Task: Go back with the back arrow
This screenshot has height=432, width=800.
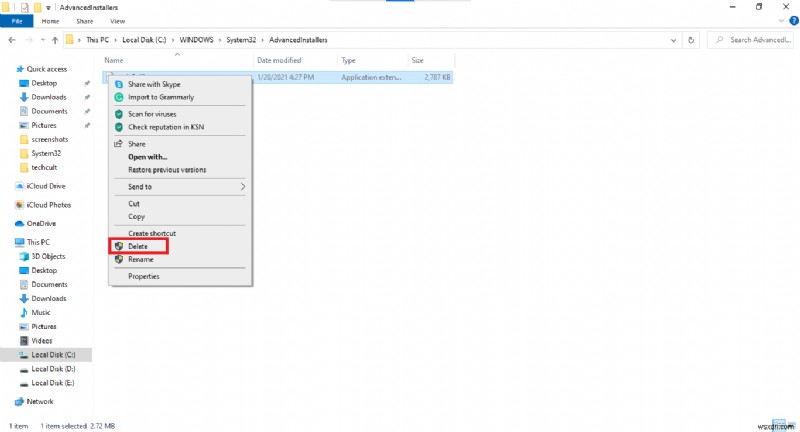Action: [x=12, y=40]
